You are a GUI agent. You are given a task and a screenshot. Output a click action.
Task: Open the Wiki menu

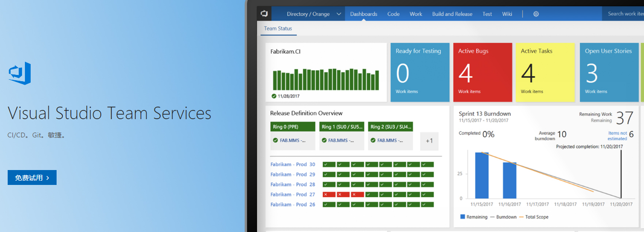click(x=507, y=14)
